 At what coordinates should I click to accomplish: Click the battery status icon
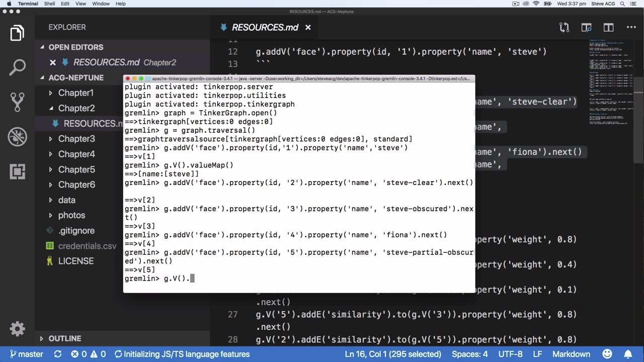(x=548, y=4)
